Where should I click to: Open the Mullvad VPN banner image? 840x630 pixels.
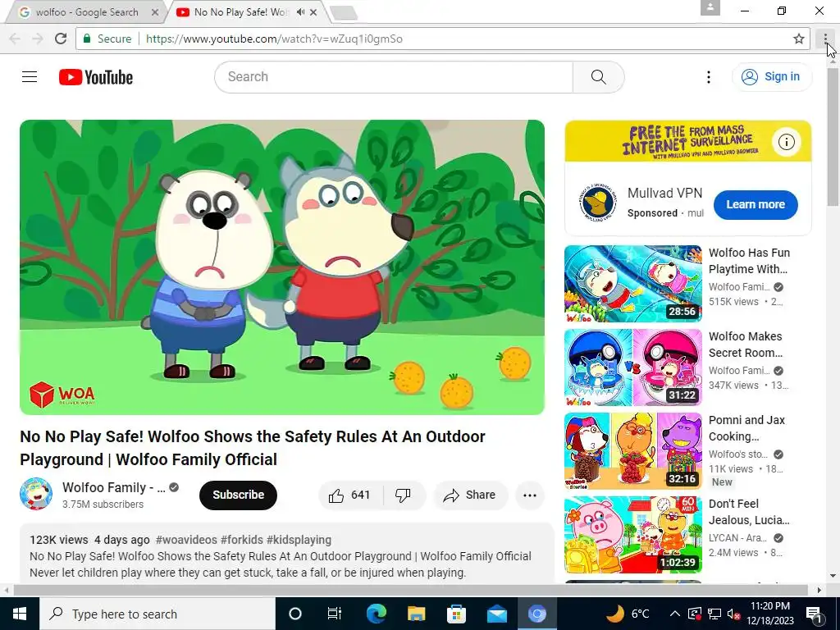tap(688, 141)
